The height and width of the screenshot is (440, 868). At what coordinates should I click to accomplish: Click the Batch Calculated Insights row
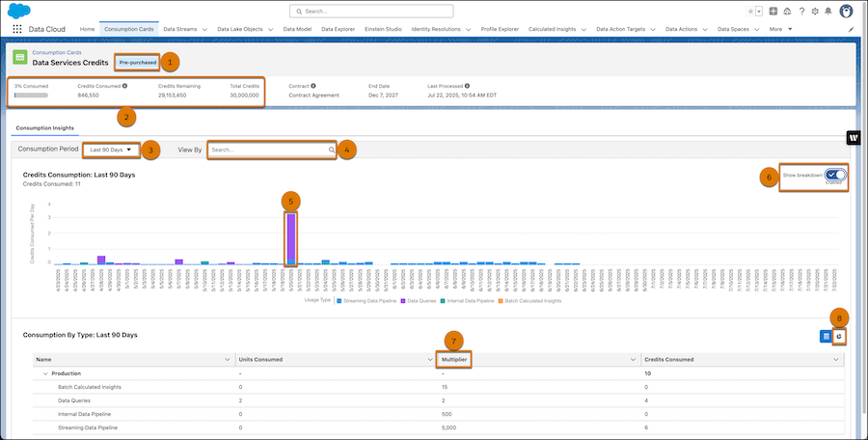pos(439,387)
